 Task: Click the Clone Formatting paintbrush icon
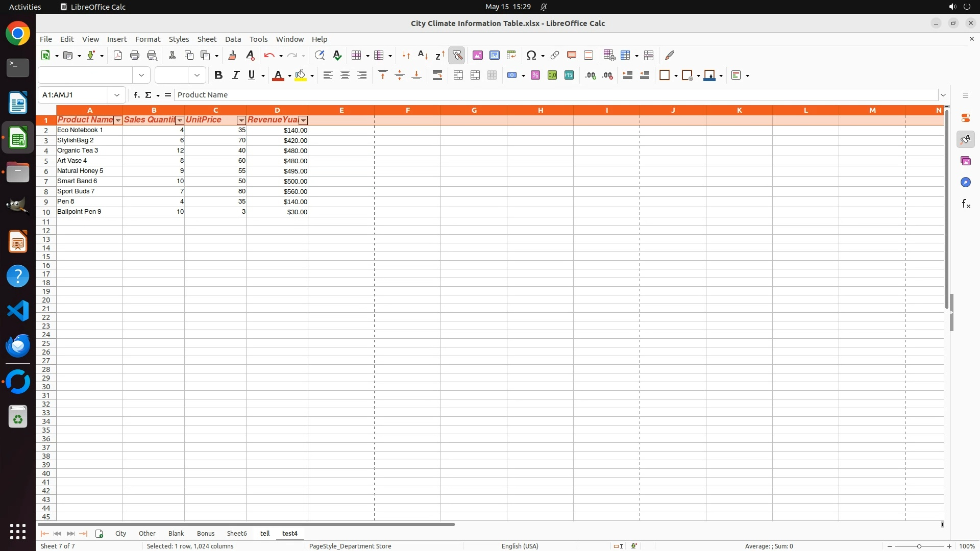232,55
